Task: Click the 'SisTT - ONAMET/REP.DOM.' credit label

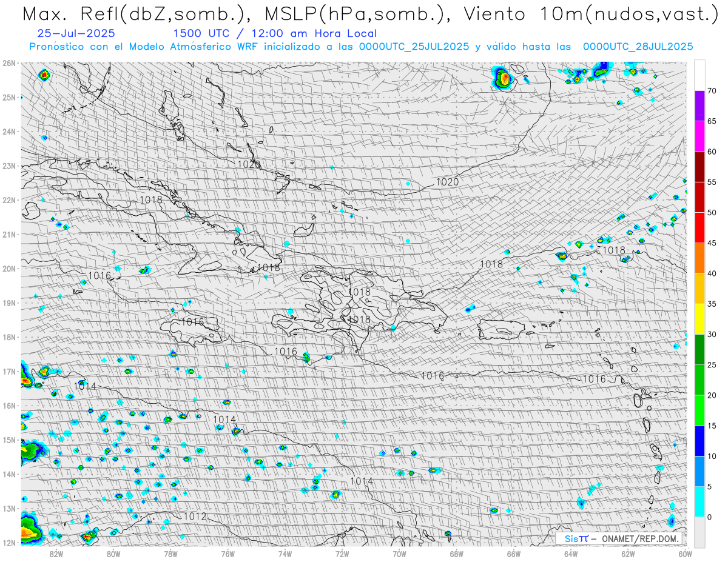Action: point(621,538)
